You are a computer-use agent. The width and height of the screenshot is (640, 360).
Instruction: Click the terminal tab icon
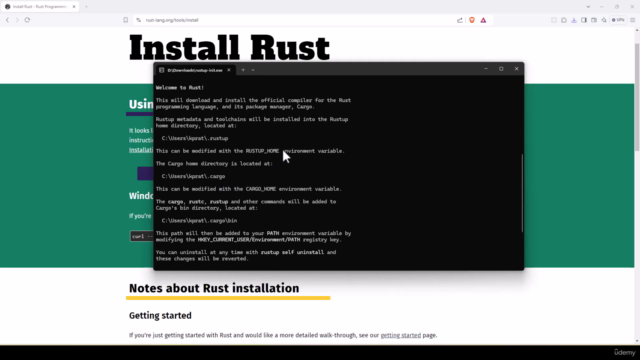point(162,70)
